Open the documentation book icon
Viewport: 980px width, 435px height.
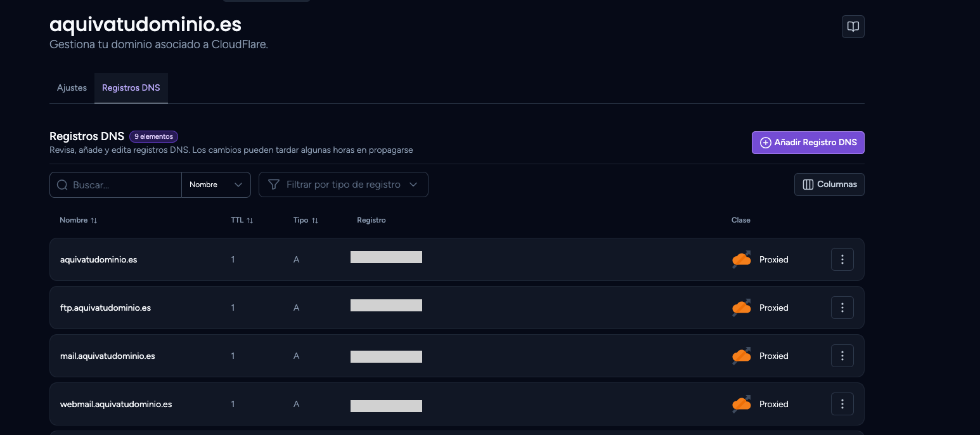point(853,27)
